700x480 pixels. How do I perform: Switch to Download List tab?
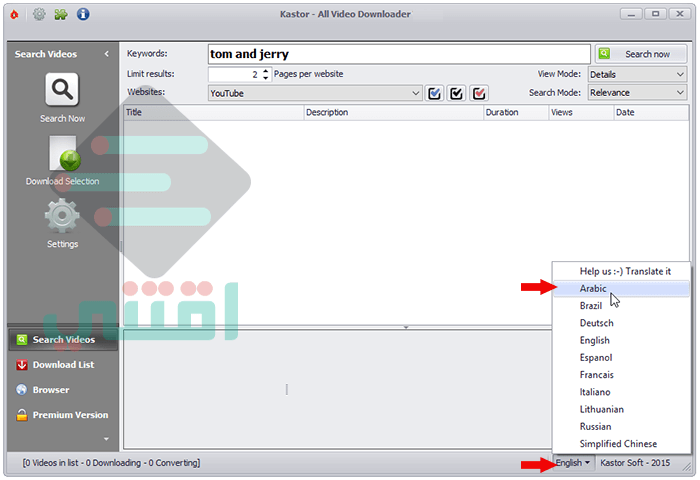[63, 365]
